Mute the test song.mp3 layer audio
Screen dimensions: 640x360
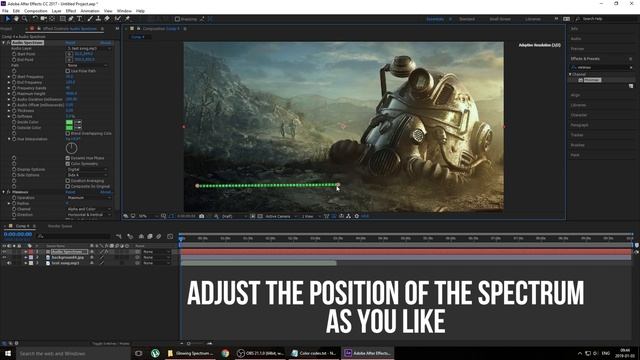click(x=9, y=263)
